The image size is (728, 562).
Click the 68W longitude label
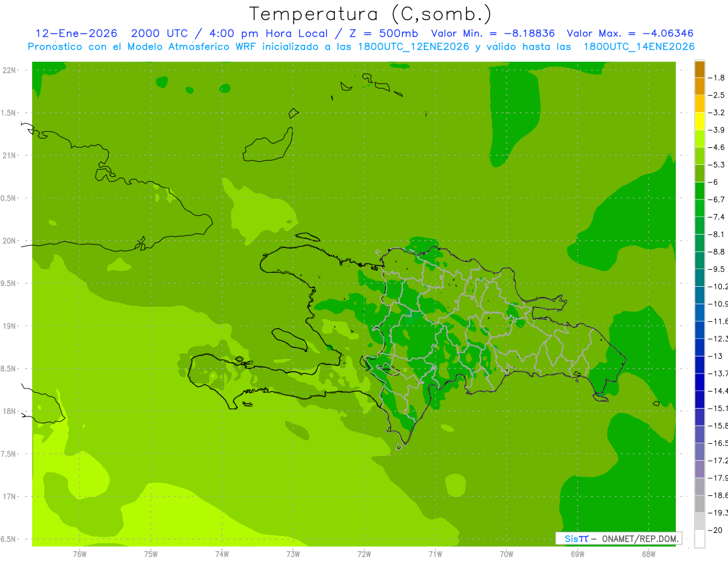[649, 554]
